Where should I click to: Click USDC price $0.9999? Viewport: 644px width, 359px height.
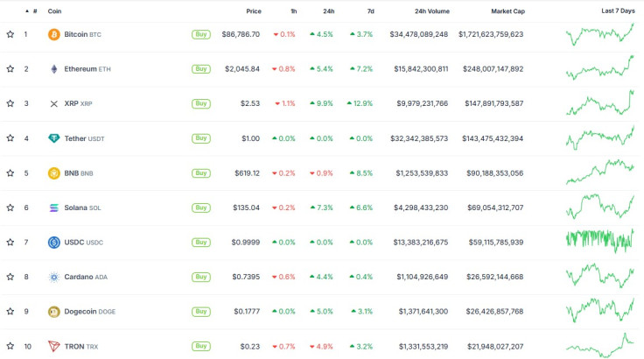[246, 243]
